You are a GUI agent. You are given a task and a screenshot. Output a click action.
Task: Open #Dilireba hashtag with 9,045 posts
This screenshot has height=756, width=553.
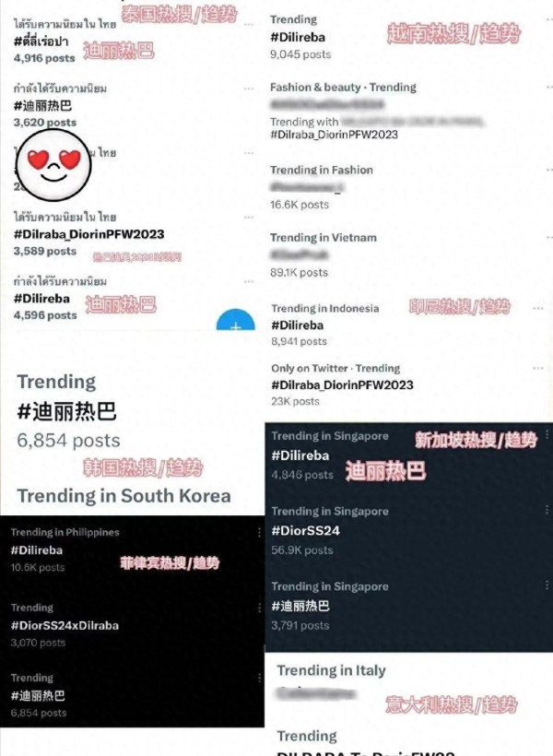[x=298, y=37]
